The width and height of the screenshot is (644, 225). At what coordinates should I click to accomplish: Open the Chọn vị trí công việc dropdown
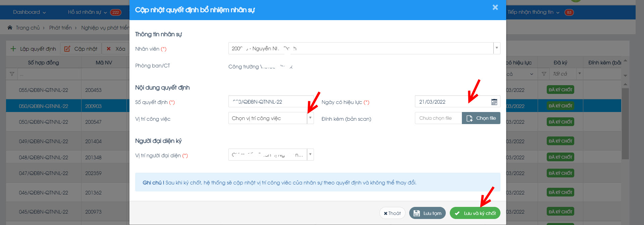point(310,118)
